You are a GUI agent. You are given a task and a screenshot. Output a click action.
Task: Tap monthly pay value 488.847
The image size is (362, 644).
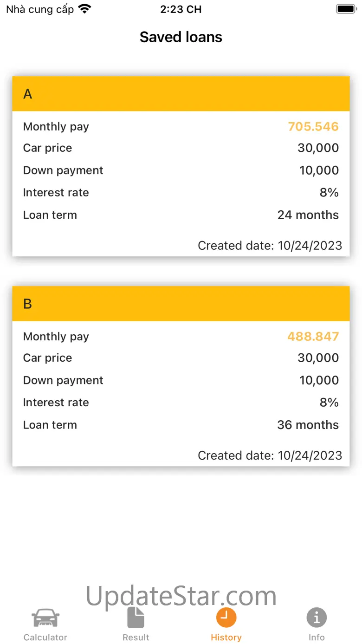[313, 336]
